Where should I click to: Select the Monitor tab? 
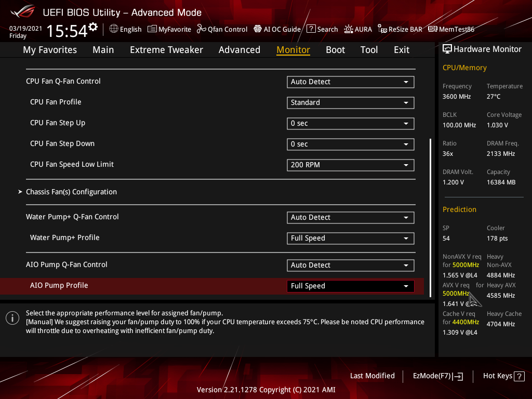point(293,50)
